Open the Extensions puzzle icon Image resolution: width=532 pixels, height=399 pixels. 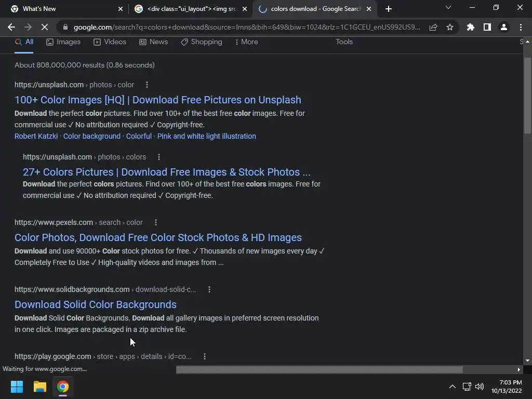tap(470, 27)
